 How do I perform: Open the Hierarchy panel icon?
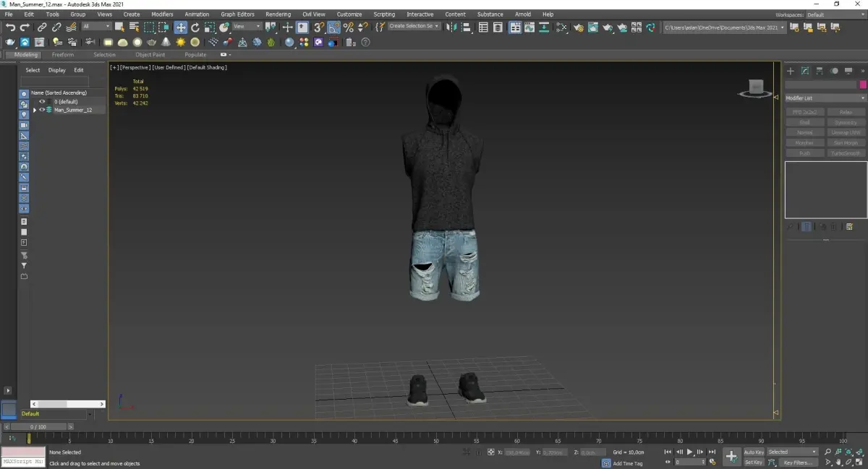coord(819,71)
